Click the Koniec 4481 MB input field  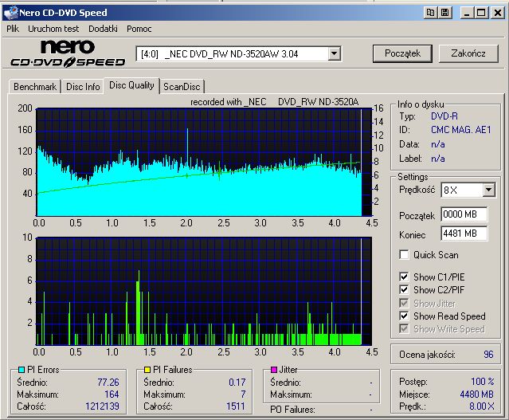464,234
